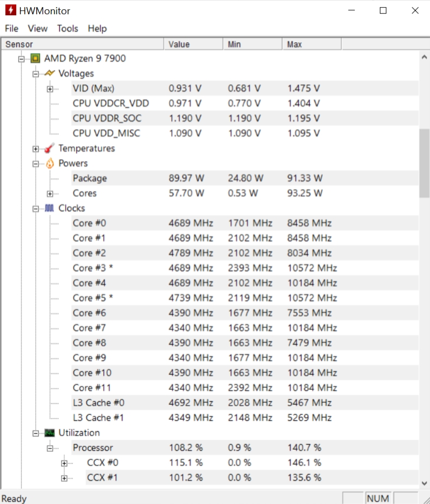Expand the Temperatures tree node
Image resolution: width=430 pixels, height=504 pixels.
[36, 148]
